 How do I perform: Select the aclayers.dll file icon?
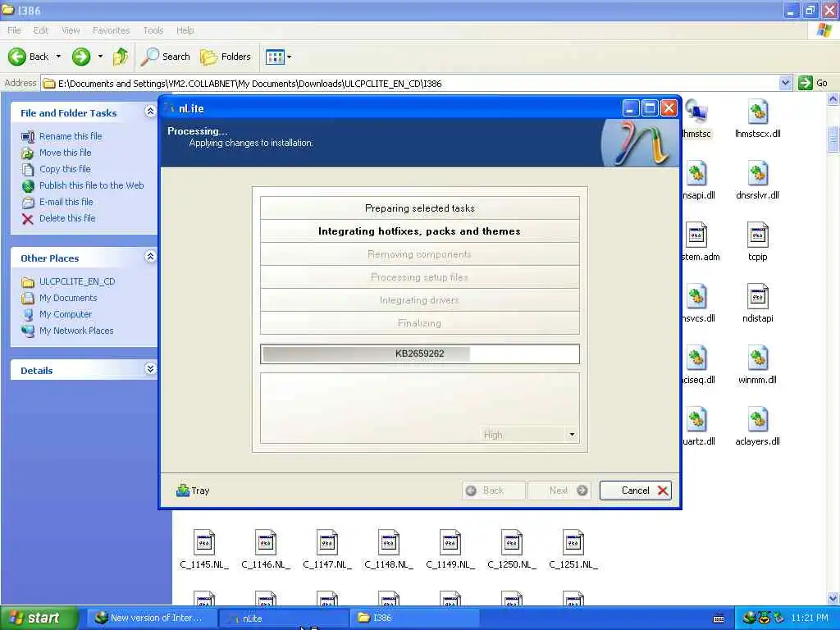(757, 421)
